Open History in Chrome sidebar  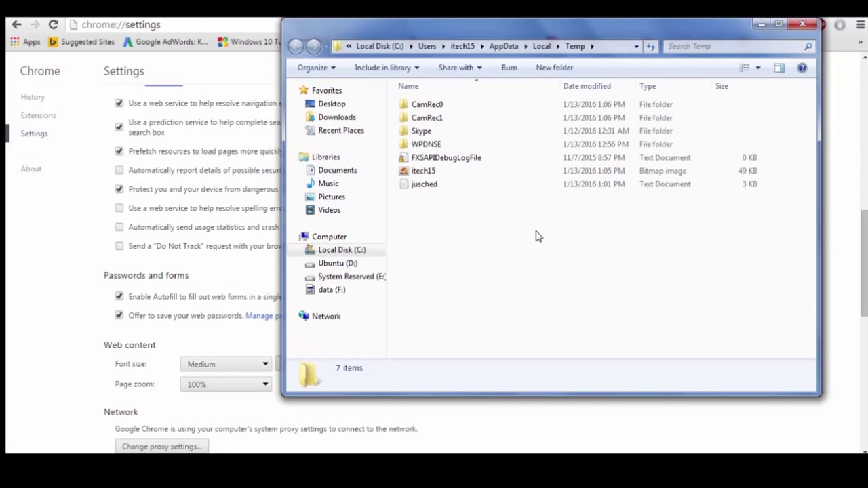point(33,97)
